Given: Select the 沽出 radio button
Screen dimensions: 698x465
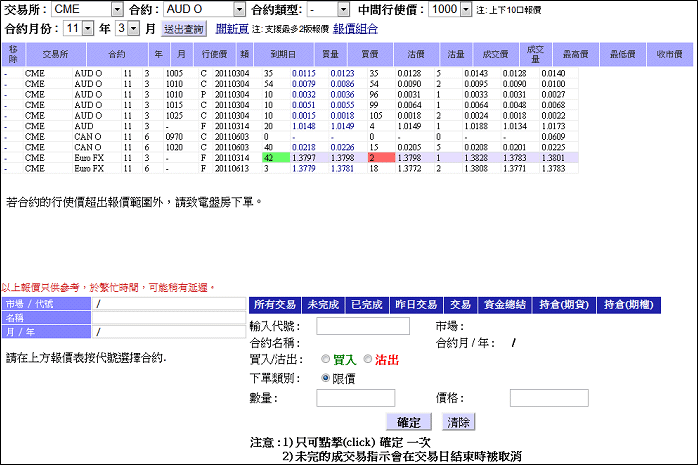Looking at the screenshot, I should 368,359.
